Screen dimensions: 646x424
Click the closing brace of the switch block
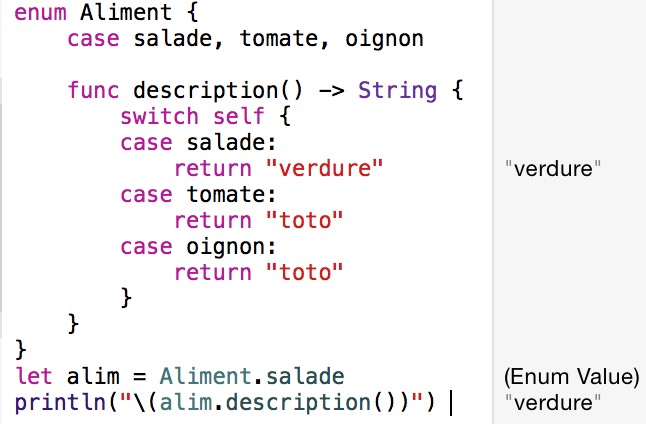126,298
